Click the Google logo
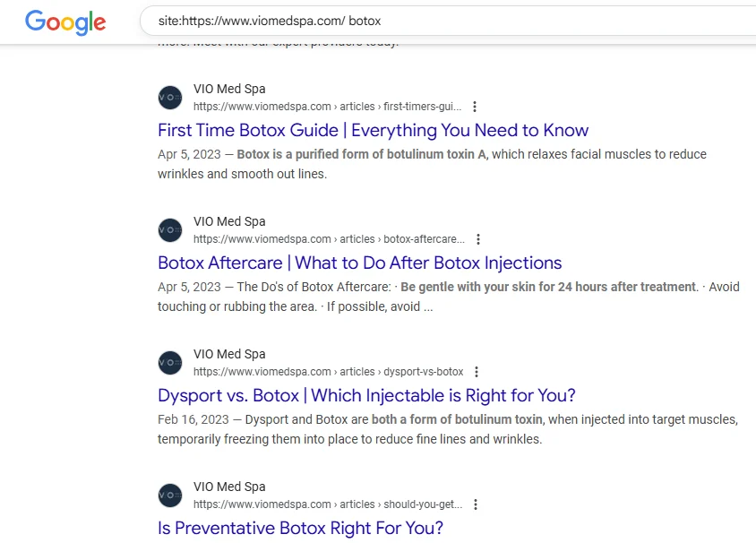This screenshot has height=543, width=756. tap(65, 22)
